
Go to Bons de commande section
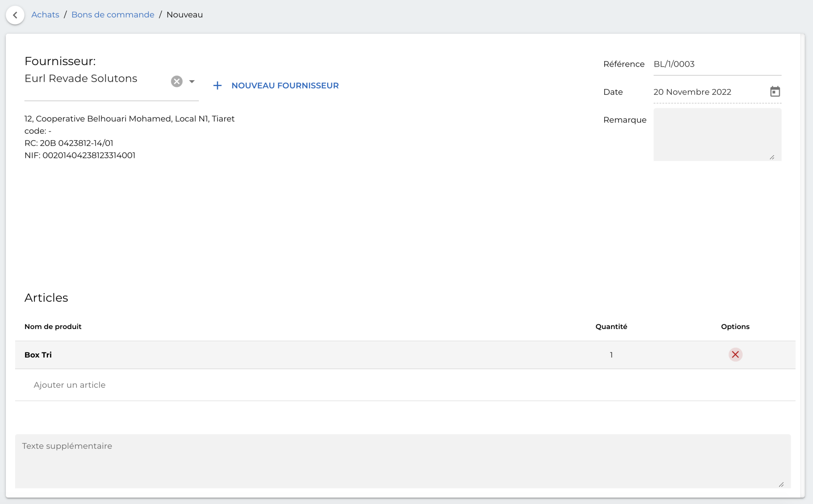click(112, 14)
